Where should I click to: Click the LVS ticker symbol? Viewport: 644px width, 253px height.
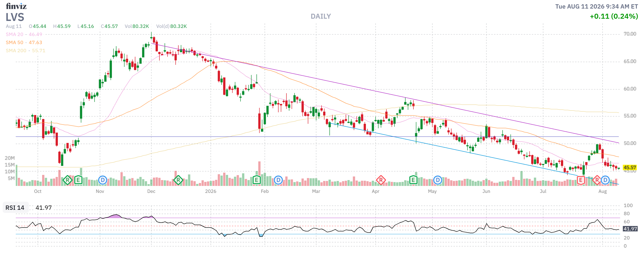pos(15,17)
